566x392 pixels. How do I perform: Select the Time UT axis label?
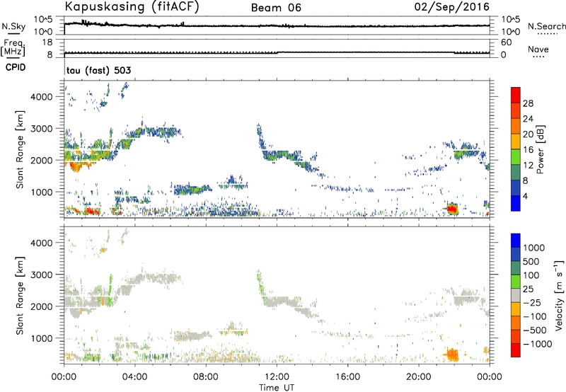tap(277, 388)
